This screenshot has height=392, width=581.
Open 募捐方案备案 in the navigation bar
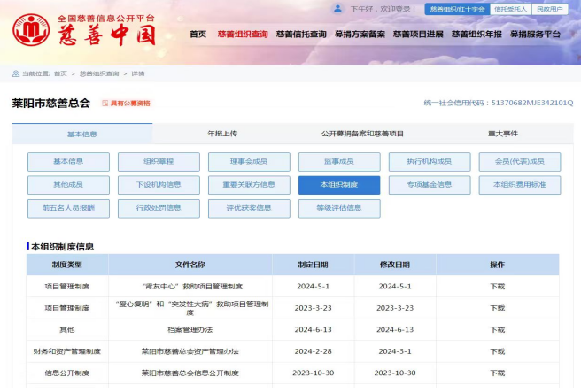360,35
